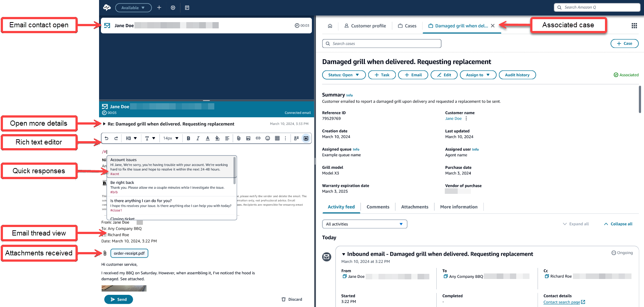Open the emoji picker in toolbar
This screenshot has width=644, height=307.
click(x=268, y=138)
